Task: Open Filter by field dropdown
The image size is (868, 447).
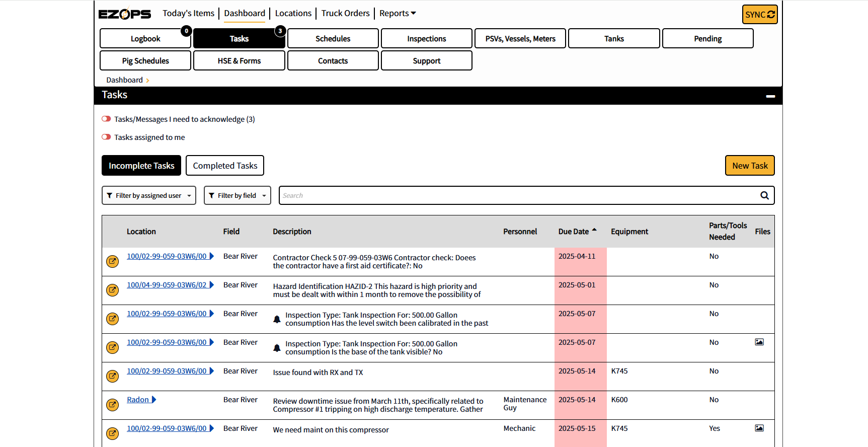Action: [238, 195]
